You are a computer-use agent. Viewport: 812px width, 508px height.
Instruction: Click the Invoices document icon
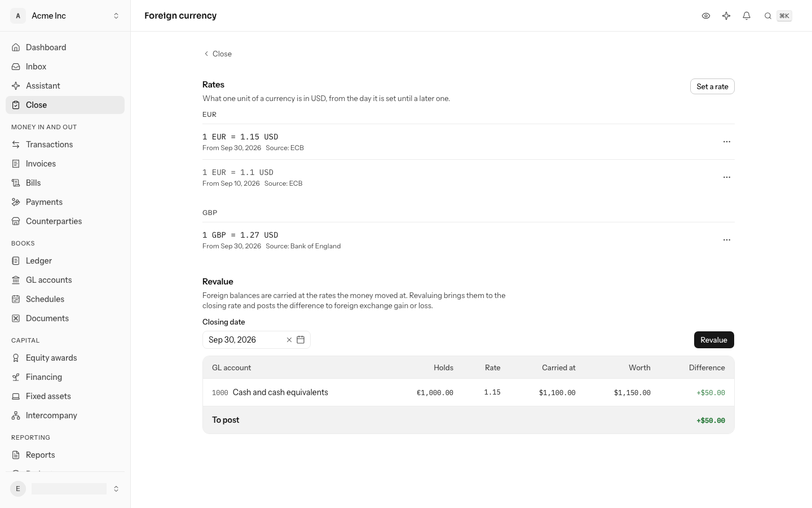point(16,164)
